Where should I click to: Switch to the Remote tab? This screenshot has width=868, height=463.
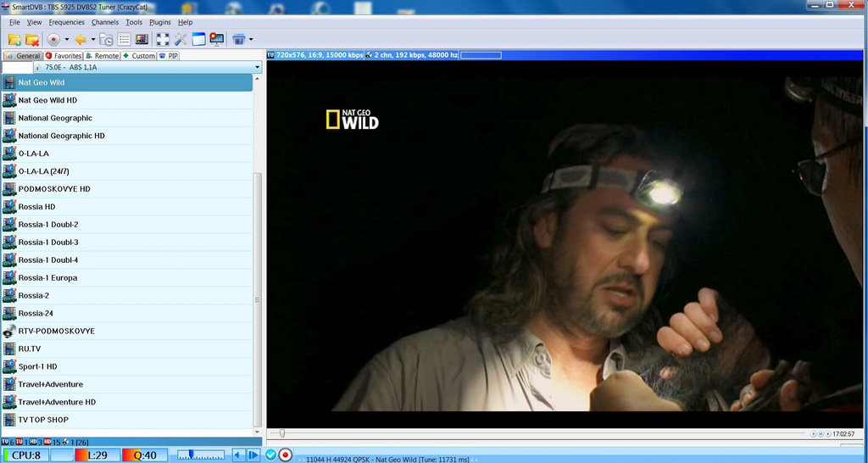(x=102, y=56)
